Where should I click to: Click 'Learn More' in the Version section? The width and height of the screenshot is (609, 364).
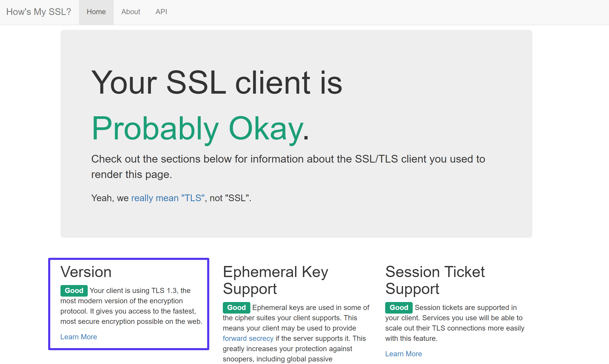click(x=78, y=337)
